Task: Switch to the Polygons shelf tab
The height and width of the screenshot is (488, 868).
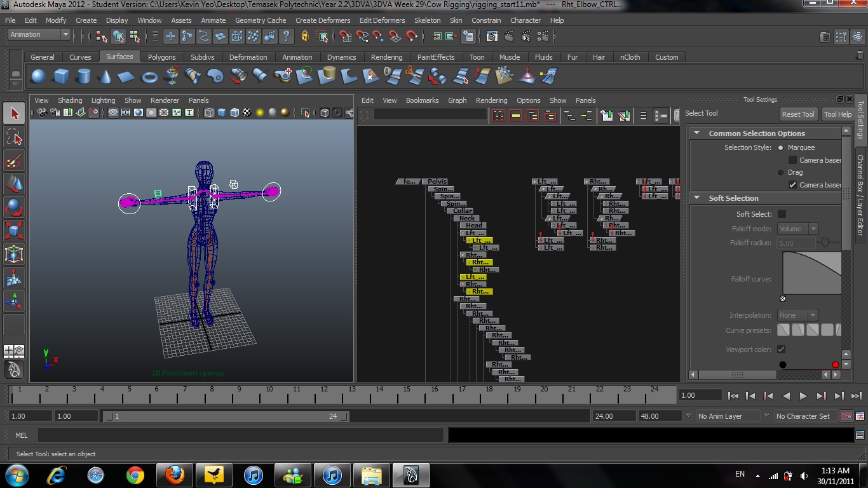Action: click(161, 57)
